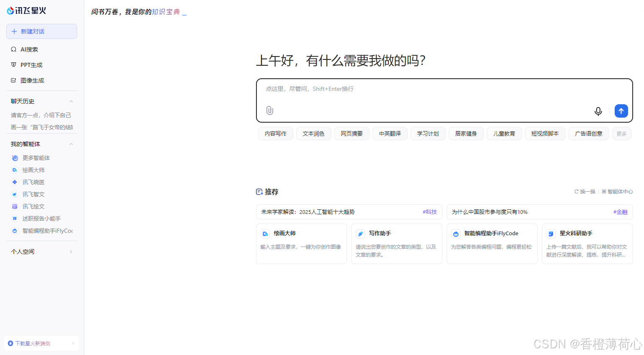
Task: Click the blue send arrow button
Action: 621,111
